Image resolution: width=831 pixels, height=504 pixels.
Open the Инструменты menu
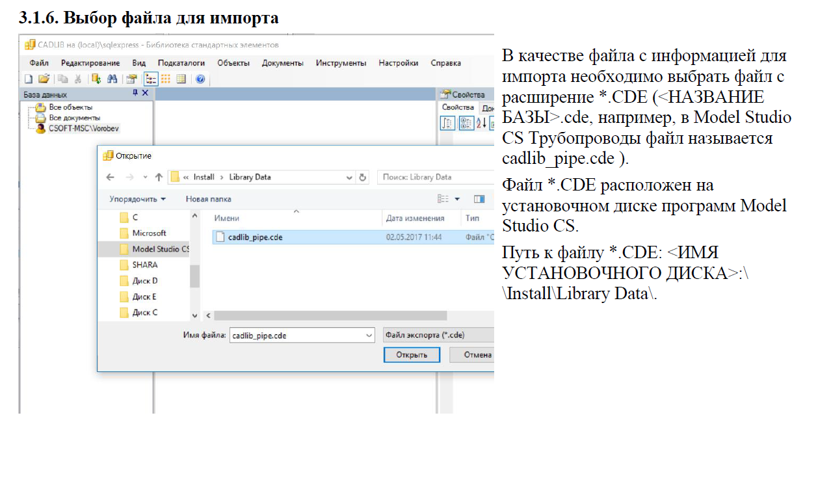click(x=341, y=63)
